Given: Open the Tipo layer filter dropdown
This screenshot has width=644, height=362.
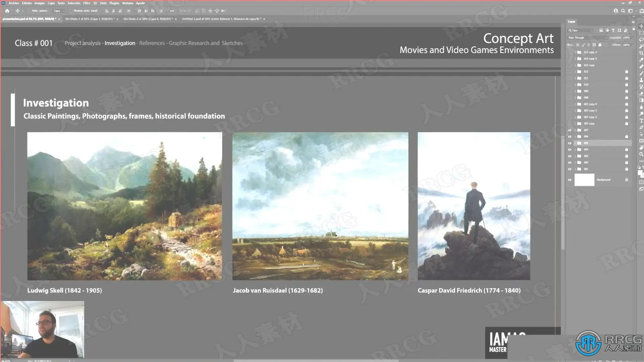Looking at the screenshot, I should [x=581, y=31].
